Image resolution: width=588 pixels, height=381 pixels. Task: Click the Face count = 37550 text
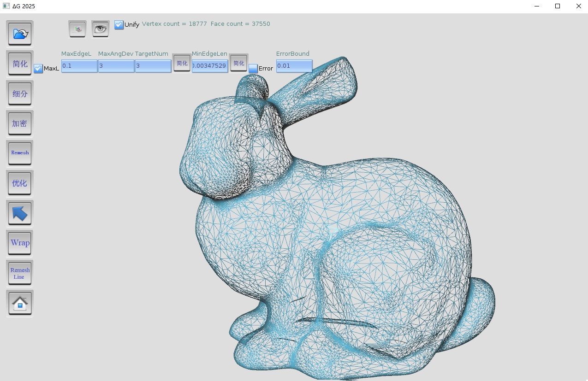point(240,24)
